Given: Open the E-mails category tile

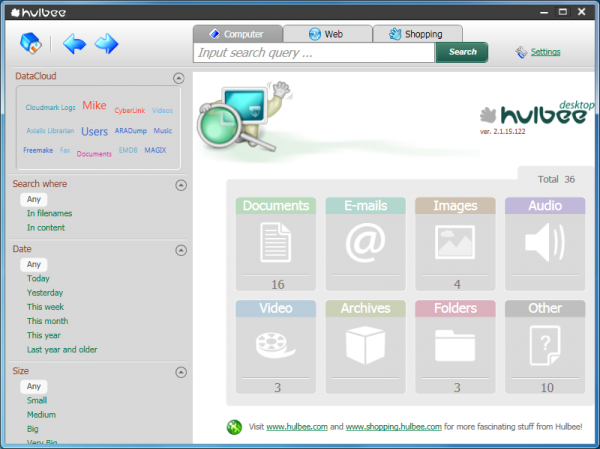Looking at the screenshot, I should [x=365, y=244].
